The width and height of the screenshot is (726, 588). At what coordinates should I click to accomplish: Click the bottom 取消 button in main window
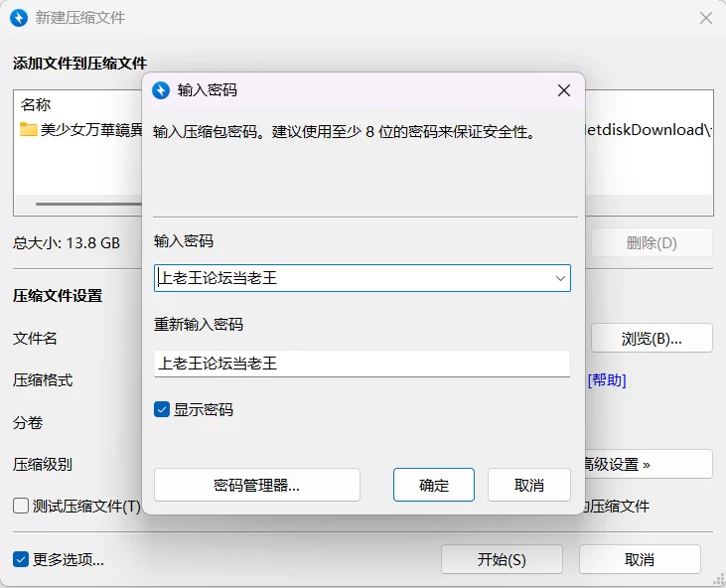point(640,559)
